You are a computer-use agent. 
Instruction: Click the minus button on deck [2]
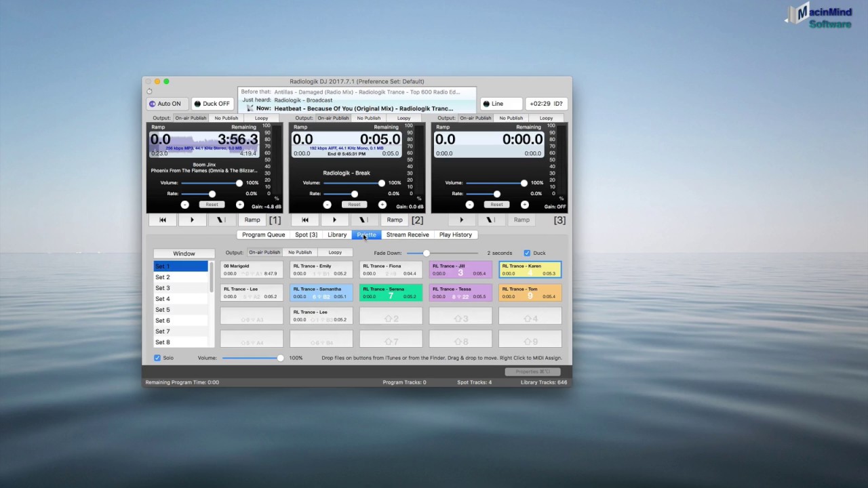pos(328,205)
